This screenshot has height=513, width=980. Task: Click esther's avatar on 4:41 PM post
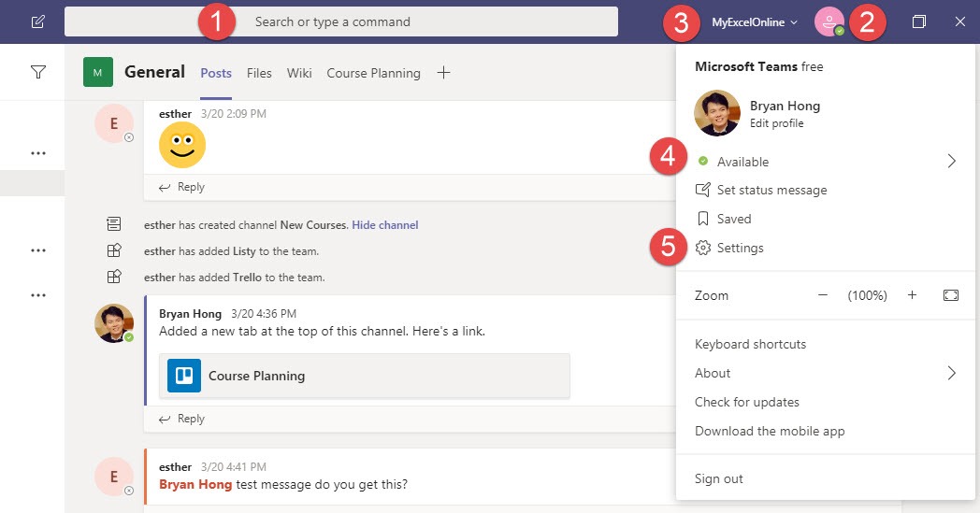pos(114,477)
